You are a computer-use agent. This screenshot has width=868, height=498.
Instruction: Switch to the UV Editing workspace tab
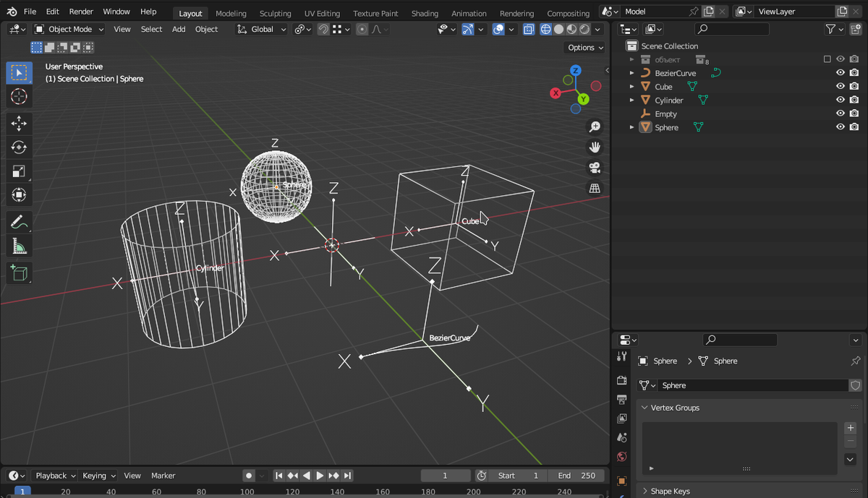coord(322,13)
